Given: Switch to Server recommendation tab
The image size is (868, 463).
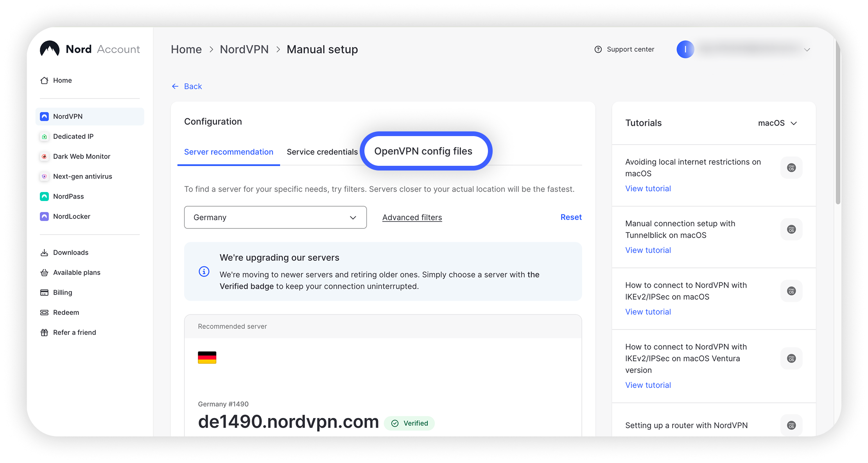Looking at the screenshot, I should (x=229, y=152).
